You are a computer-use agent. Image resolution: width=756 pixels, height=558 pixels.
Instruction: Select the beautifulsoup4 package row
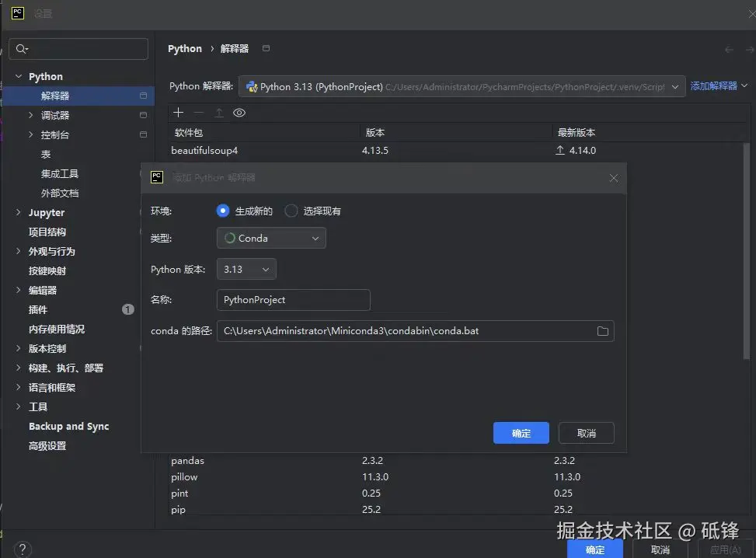point(455,151)
